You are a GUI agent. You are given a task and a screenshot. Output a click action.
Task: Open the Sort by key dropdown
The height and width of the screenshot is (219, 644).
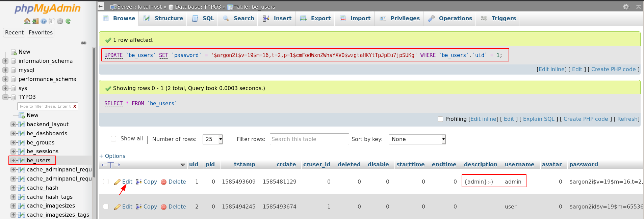point(417,139)
